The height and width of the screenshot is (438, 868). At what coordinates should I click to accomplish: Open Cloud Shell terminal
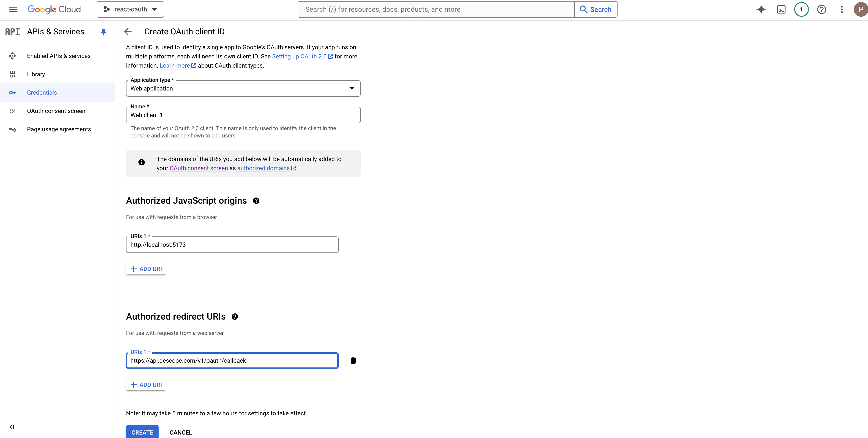point(781,9)
